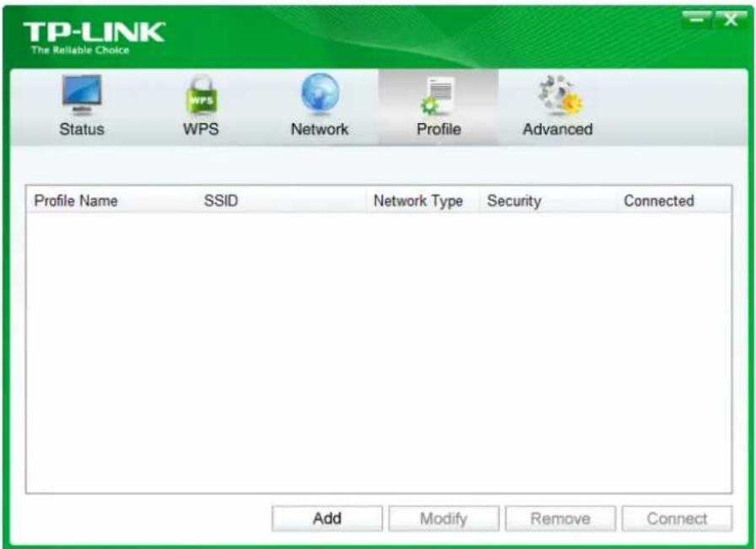Click the Add button
756x549 pixels.
pos(327,519)
